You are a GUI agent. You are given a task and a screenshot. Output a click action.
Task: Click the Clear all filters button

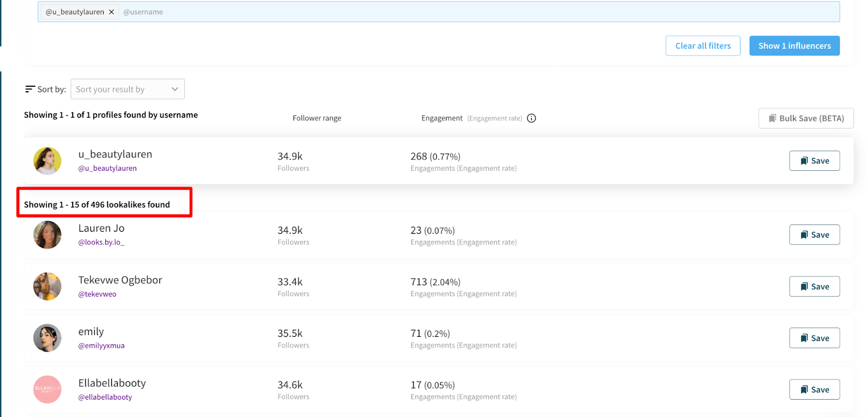703,46
